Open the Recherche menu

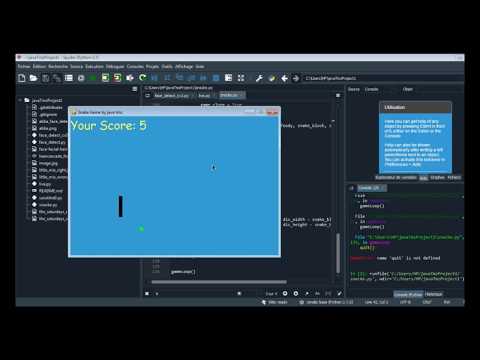pos(58,67)
